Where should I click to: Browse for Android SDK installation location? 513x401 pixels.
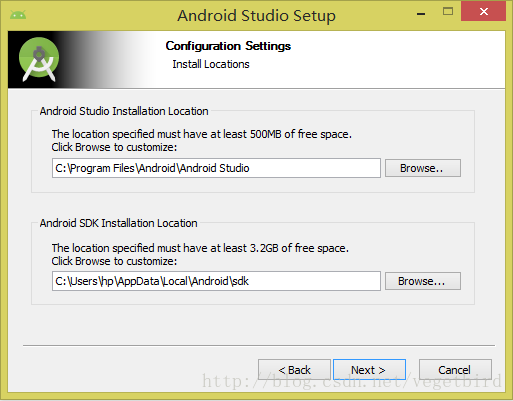pyautogui.click(x=423, y=281)
